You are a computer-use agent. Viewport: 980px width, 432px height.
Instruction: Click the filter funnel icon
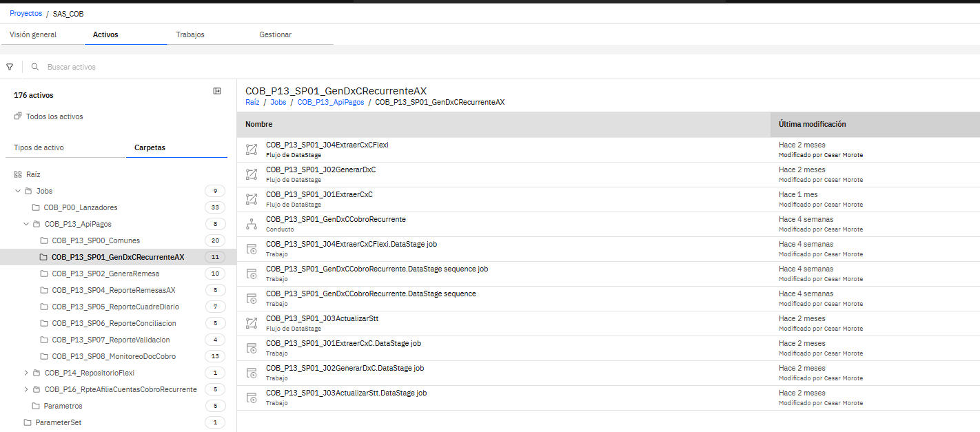pyautogui.click(x=10, y=67)
